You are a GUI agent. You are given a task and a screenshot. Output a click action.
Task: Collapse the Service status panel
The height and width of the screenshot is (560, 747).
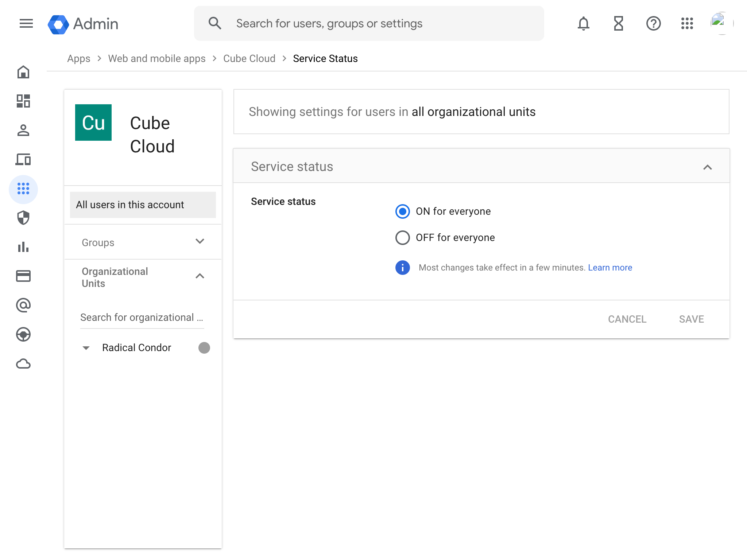point(707,167)
